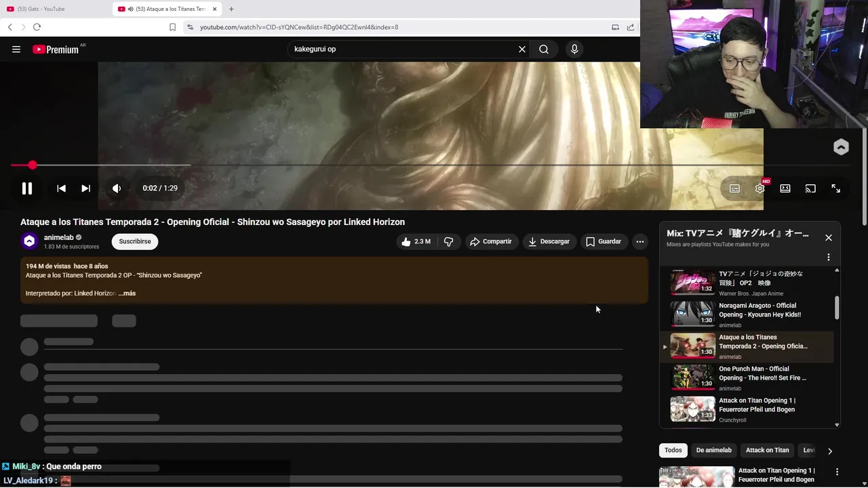
Task: Save video to playlist with Guardar
Action: tap(604, 241)
